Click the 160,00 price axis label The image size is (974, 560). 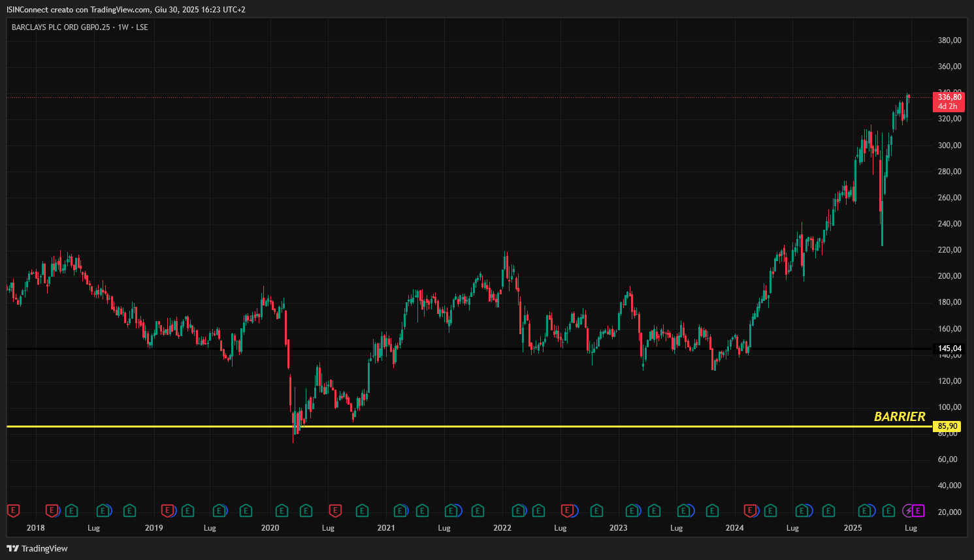[x=949, y=329]
